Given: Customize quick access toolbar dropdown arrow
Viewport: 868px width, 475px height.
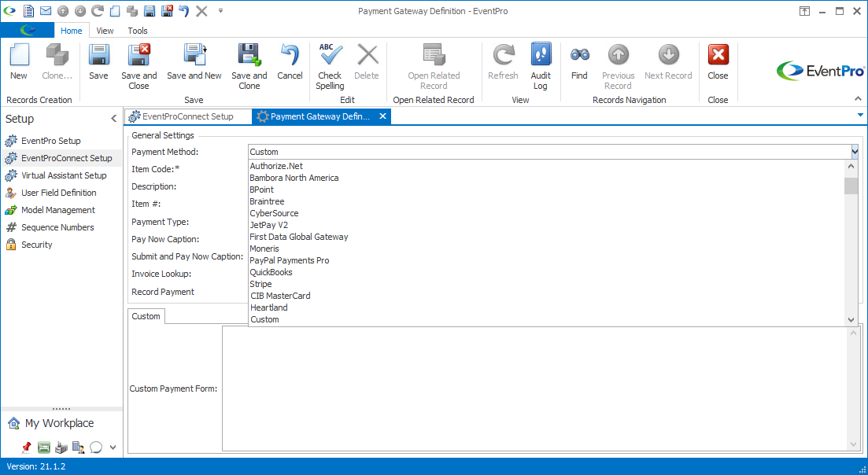Looking at the screenshot, I should click(220, 10).
